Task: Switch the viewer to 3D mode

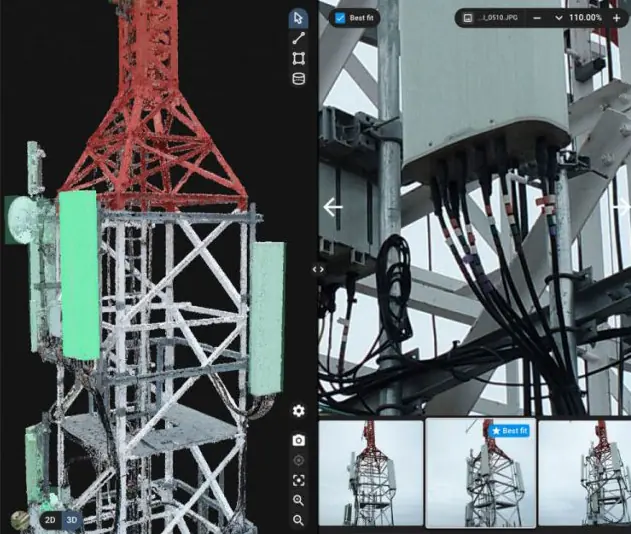Action: click(x=72, y=520)
